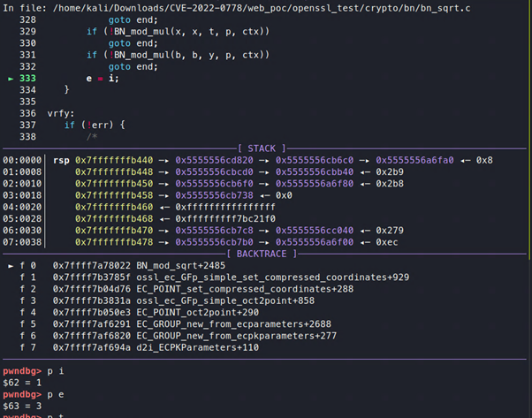Viewport: 532px width, 418px height.
Task: Select frame 6 EC_GROUP_new_from_ecpkparameters+277
Action: pyautogui.click(x=237, y=336)
